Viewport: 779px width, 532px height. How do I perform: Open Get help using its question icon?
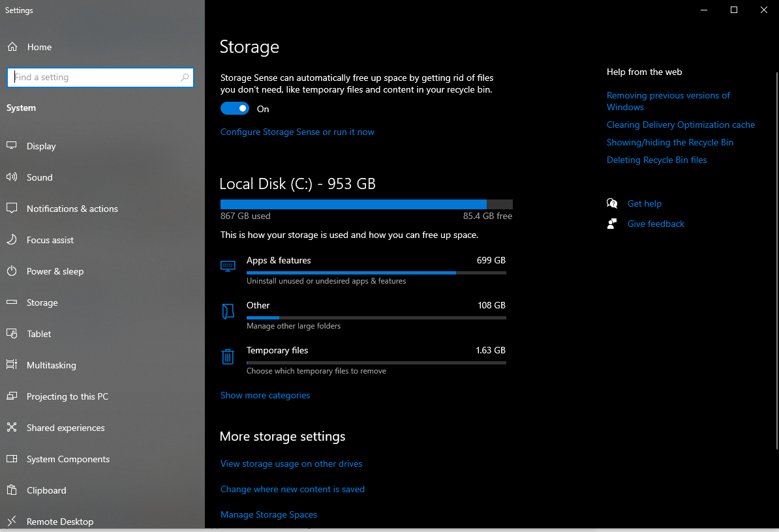tap(612, 203)
